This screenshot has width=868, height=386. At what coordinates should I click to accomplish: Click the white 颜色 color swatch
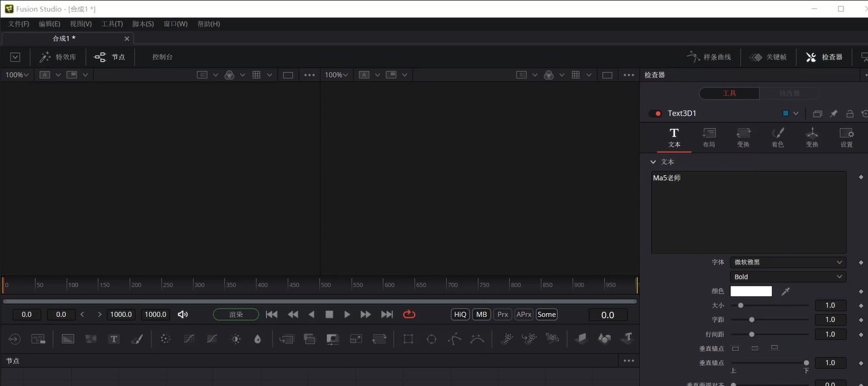pos(751,292)
